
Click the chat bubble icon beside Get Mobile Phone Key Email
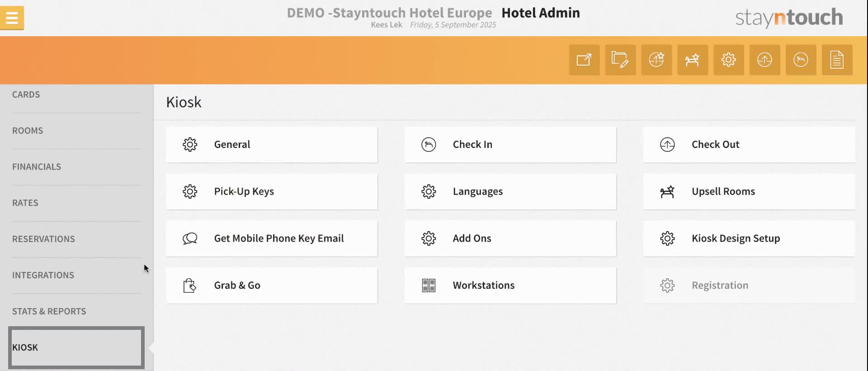[190, 238]
